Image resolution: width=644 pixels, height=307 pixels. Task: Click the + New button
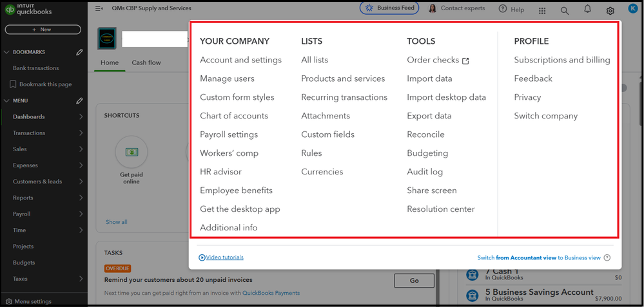tap(43, 30)
